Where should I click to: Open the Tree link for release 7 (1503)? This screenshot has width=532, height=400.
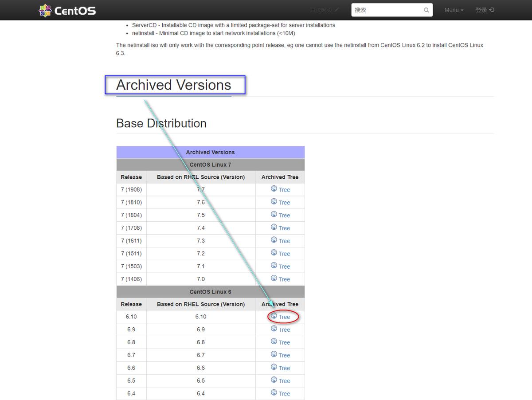(284, 267)
